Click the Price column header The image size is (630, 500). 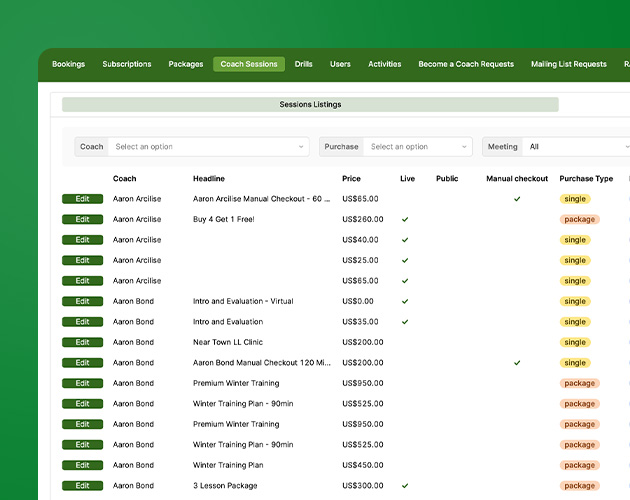coord(351,179)
